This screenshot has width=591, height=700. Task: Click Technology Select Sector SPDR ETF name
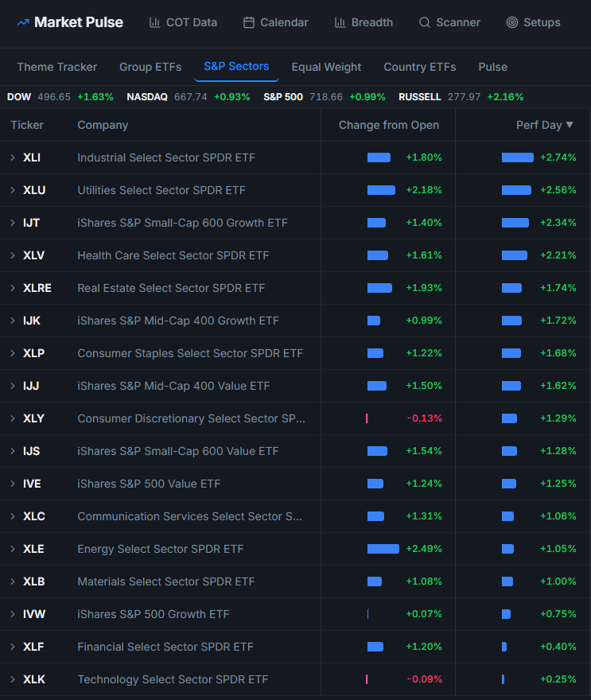173,679
